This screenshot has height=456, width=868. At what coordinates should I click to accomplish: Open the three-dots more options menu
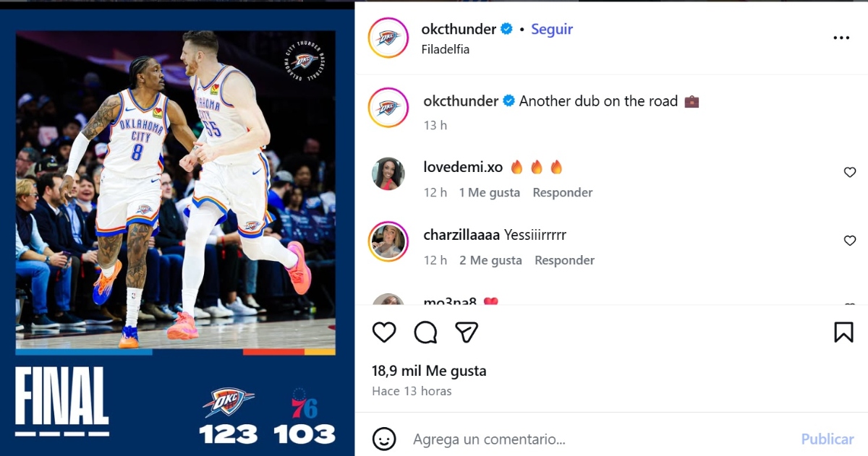(841, 38)
